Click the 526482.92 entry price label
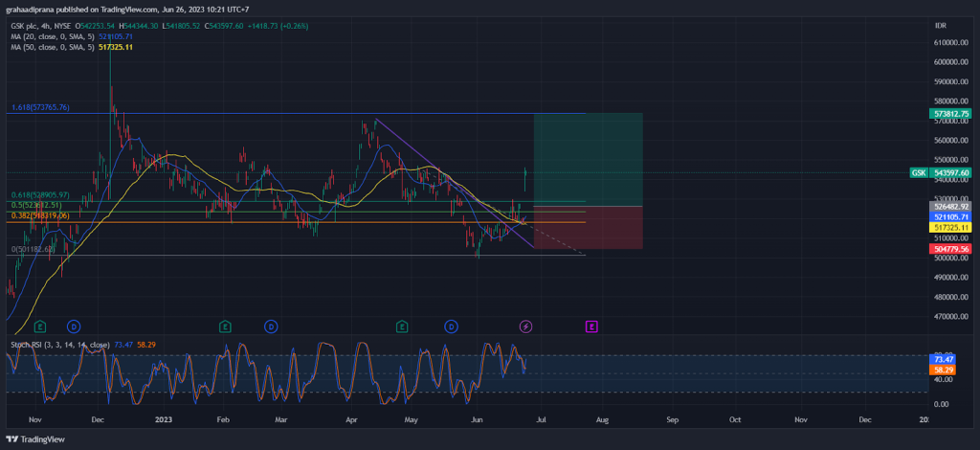Screen dimensions: 980x450 click(952, 206)
